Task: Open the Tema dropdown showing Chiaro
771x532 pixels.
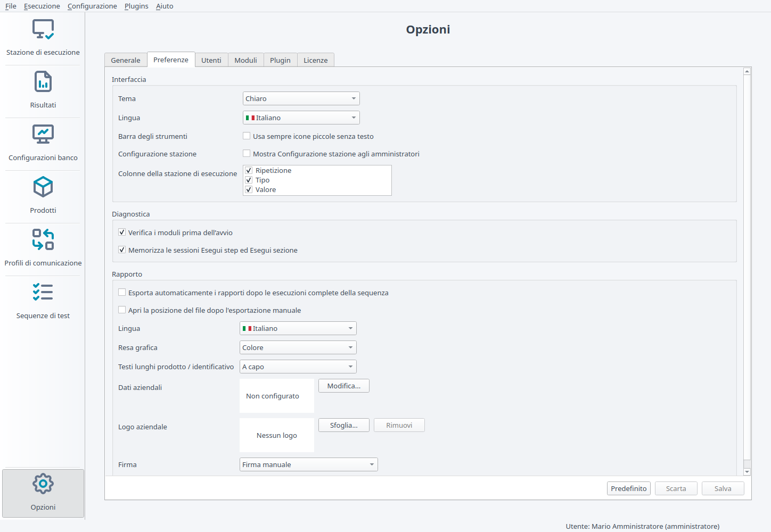Action: (301, 98)
